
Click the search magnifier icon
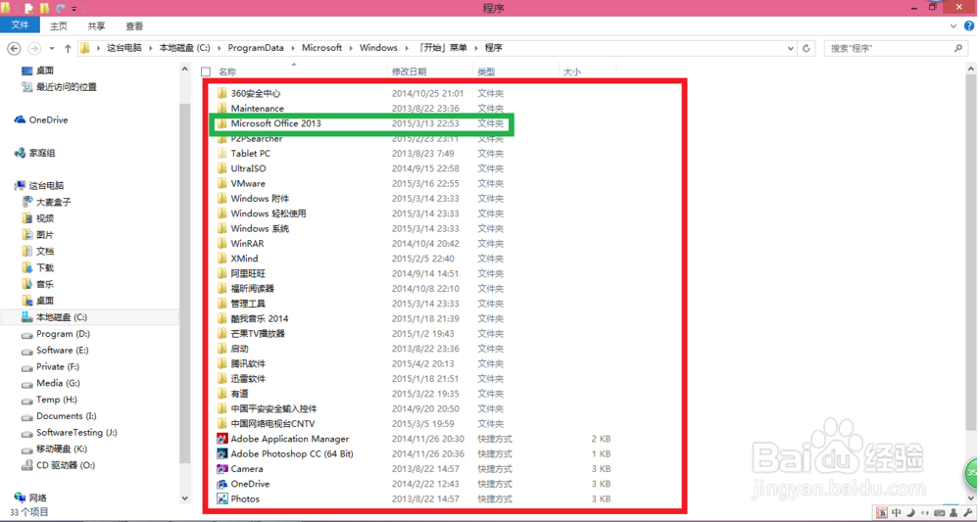958,48
